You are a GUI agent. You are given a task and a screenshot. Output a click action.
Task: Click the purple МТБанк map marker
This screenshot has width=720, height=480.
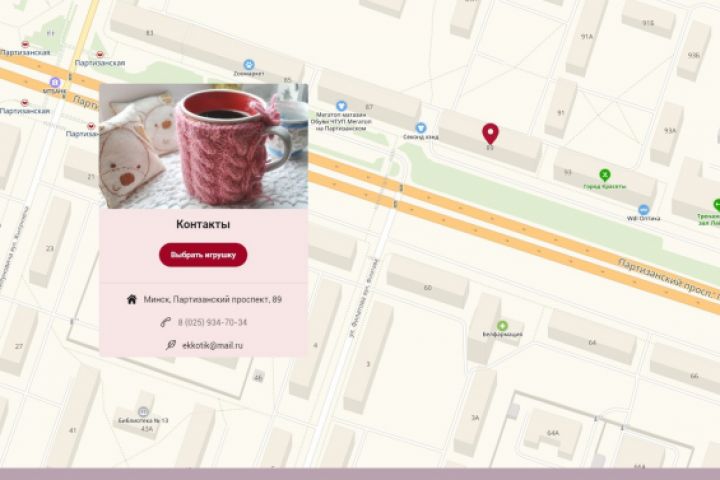(x=55, y=83)
